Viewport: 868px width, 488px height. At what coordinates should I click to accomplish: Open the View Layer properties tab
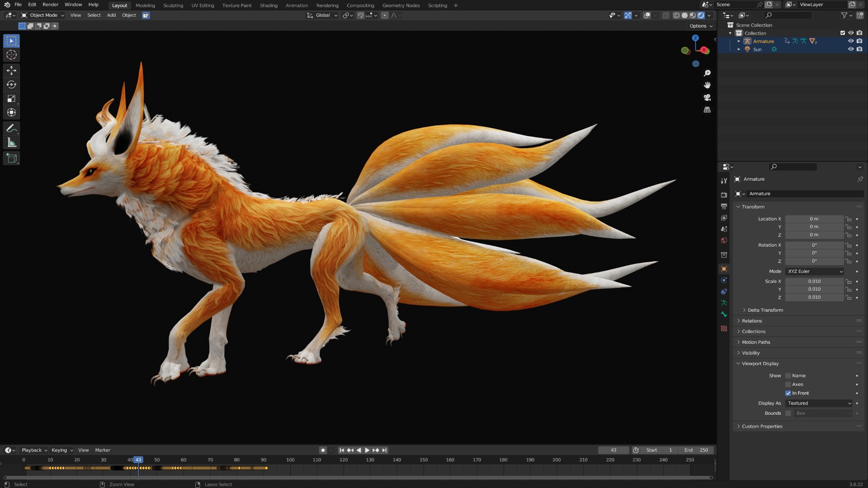coord(724,218)
